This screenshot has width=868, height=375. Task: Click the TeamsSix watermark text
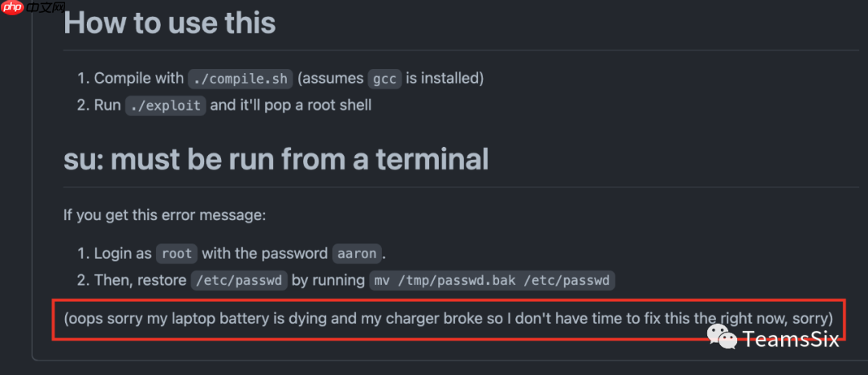click(791, 339)
